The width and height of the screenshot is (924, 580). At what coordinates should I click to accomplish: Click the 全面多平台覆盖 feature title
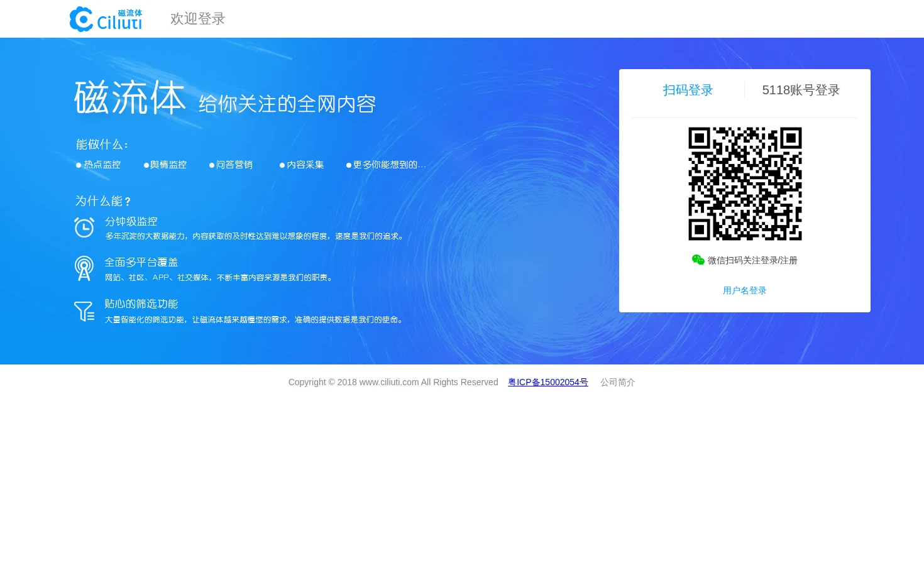coord(141,262)
